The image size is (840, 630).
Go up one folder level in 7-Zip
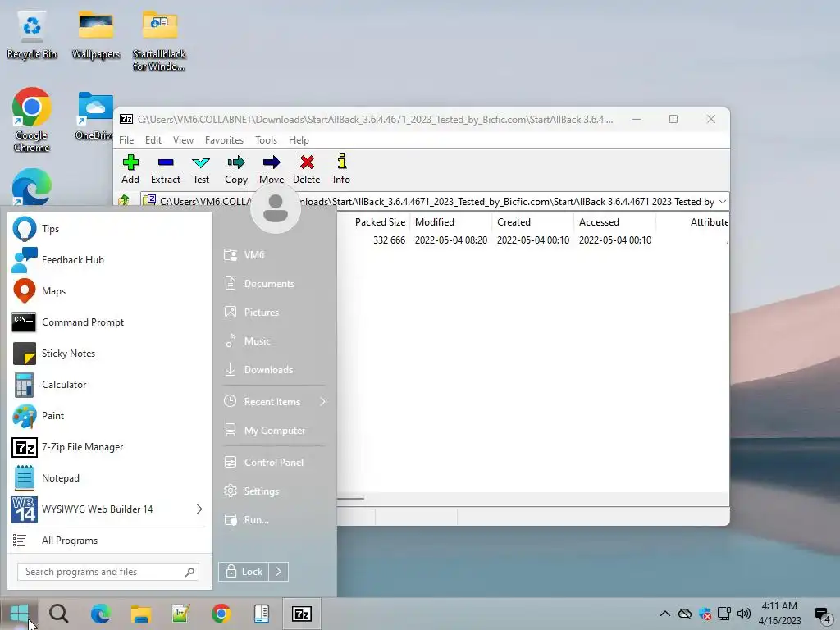tap(125, 201)
